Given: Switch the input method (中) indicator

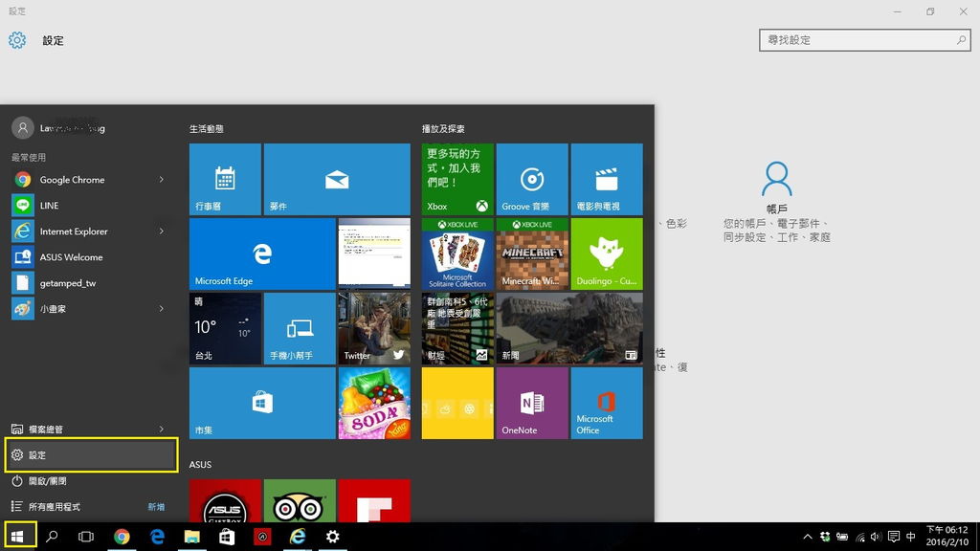Looking at the screenshot, I should (911, 537).
